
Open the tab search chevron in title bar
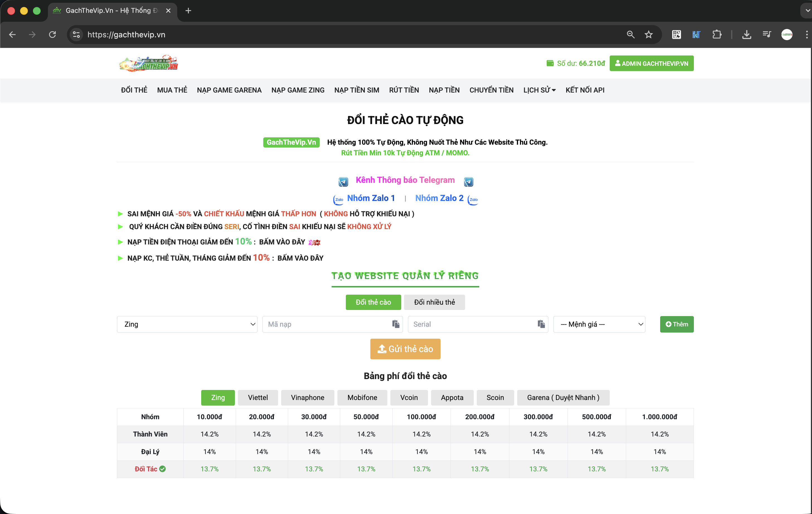[808, 11]
